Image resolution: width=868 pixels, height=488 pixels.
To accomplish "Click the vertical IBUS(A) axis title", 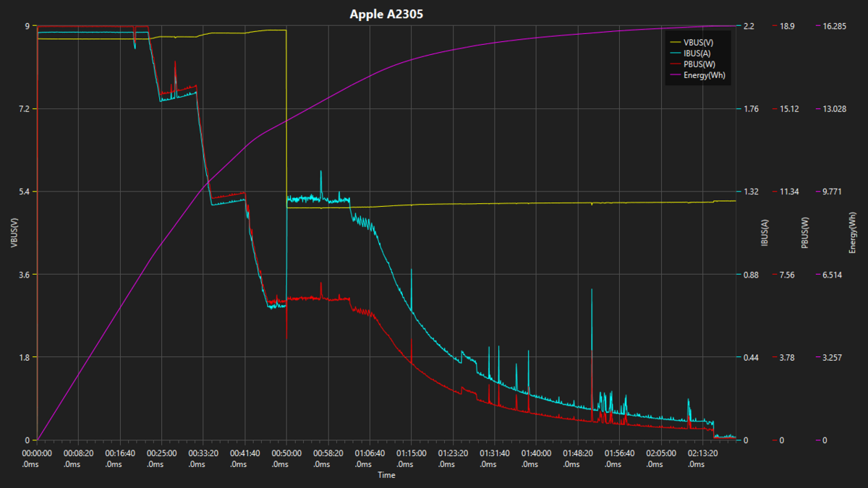I will [x=765, y=233].
